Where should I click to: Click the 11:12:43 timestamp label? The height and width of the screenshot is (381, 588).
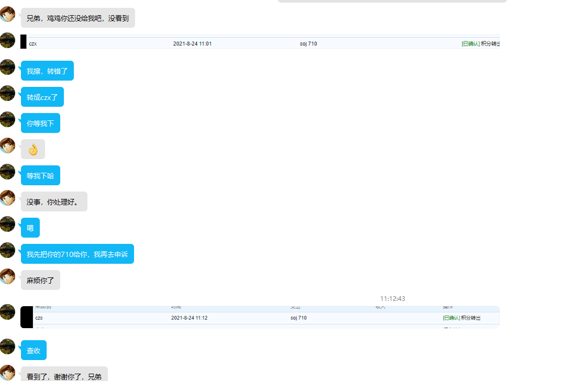pos(392,298)
